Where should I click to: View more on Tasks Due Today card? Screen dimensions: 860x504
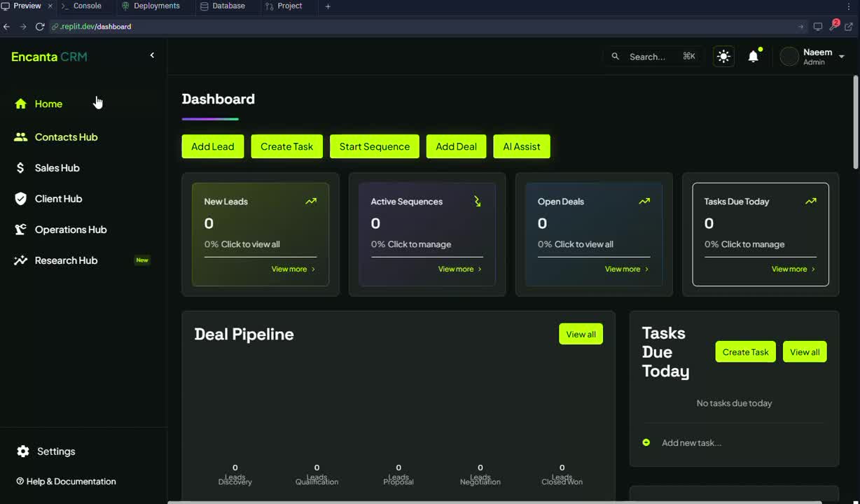click(793, 269)
